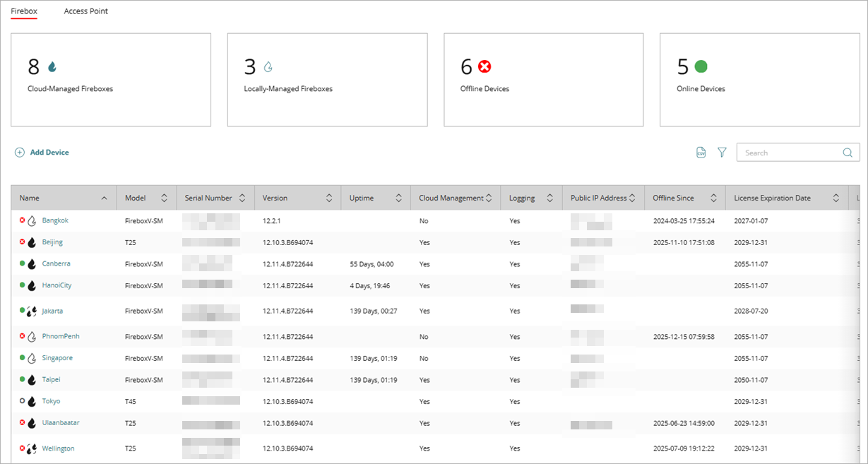The image size is (868, 464).
Task: Click the green dot in Online Devices tile
Action: tap(701, 66)
